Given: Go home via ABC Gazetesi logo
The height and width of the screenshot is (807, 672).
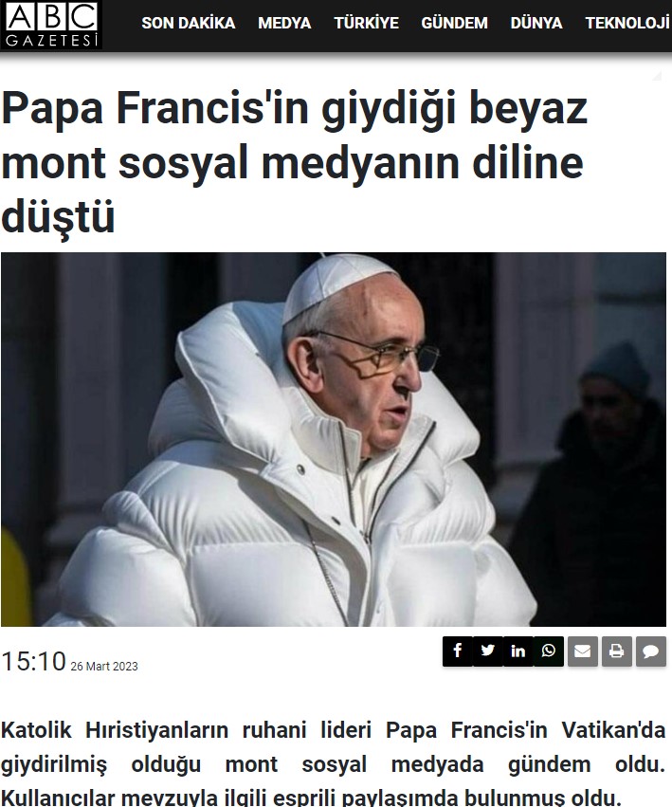Looking at the screenshot, I should (x=51, y=25).
